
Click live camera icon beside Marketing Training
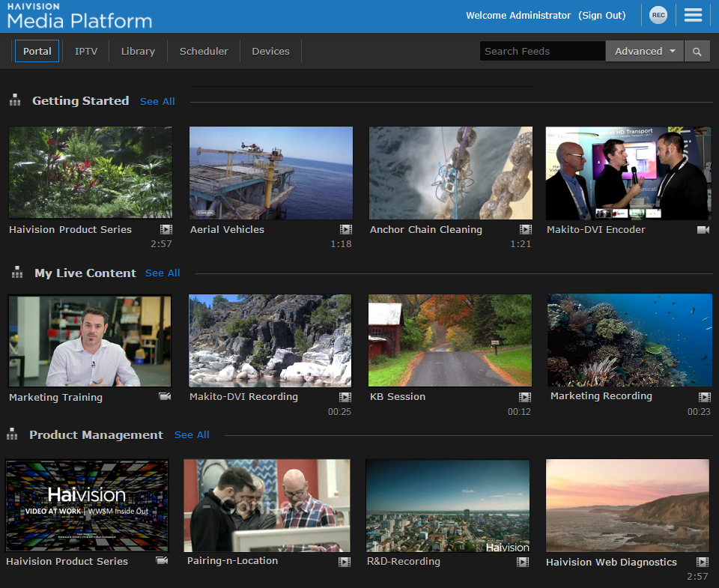[165, 397]
